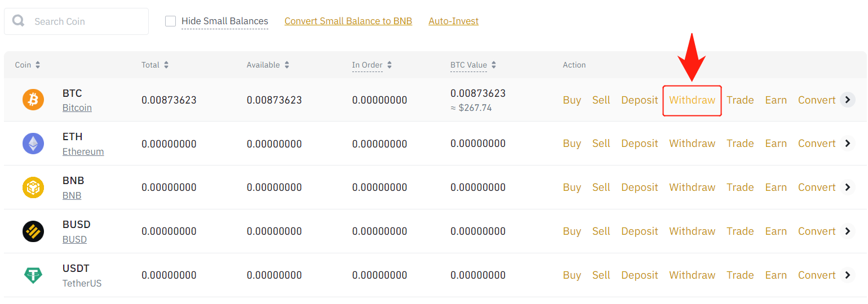The height and width of the screenshot is (304, 868).
Task: Expand more actions chevron for BUSD
Action: [x=848, y=231]
